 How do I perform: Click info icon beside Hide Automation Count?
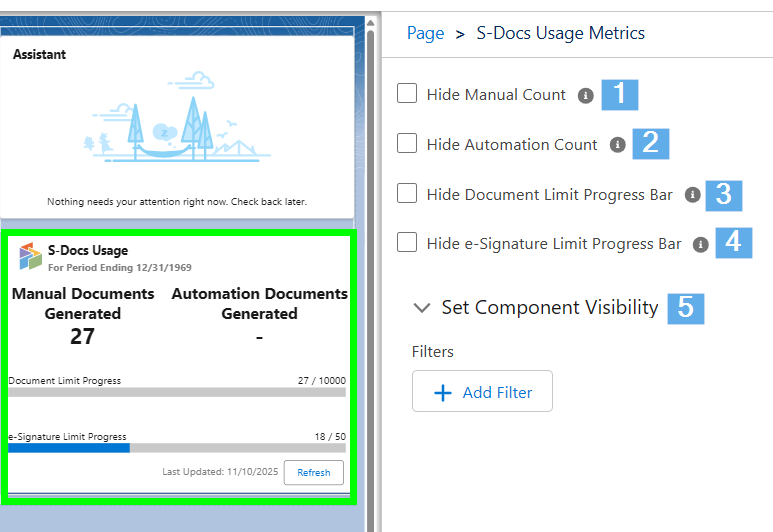tap(618, 145)
